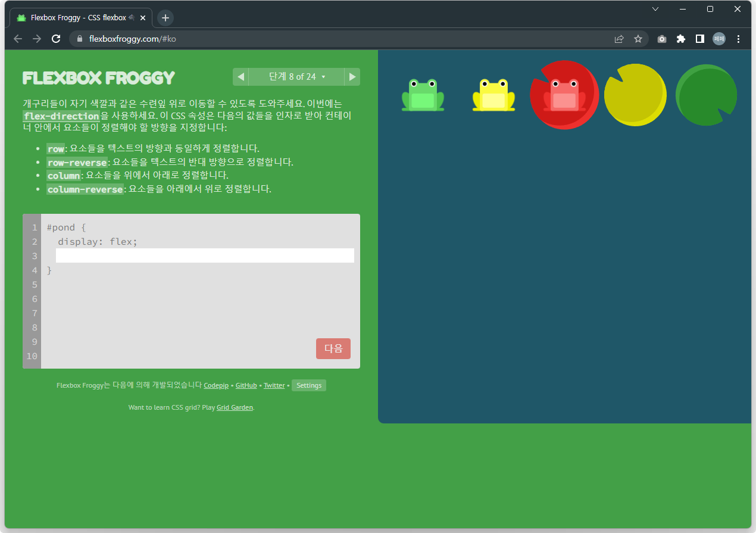
Task: Click the 'display: flex;' code line
Action: (x=98, y=242)
